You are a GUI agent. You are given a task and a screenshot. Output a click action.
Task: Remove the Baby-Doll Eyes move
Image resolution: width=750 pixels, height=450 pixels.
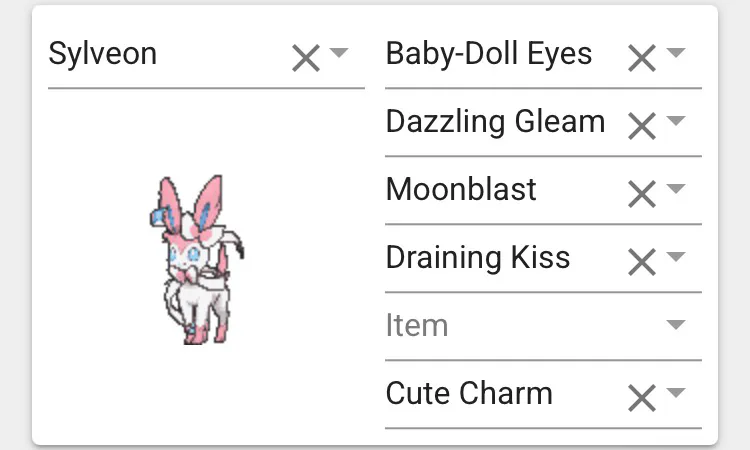coord(641,59)
